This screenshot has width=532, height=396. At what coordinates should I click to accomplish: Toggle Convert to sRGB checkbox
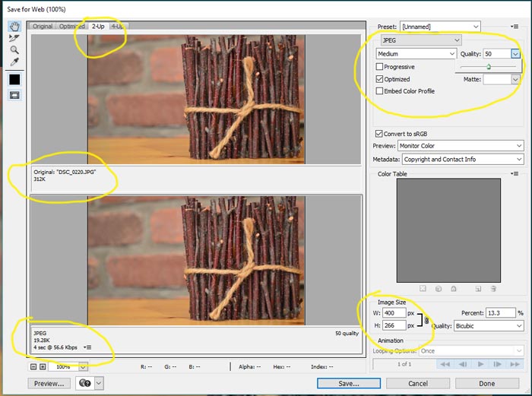(379, 133)
